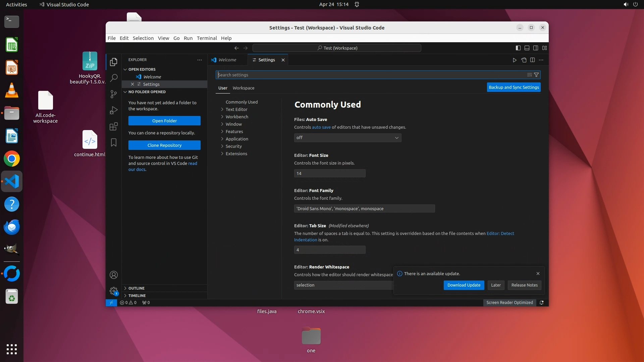This screenshot has height=362, width=644.
Task: Open the Terminal menu
Action: coord(207,38)
